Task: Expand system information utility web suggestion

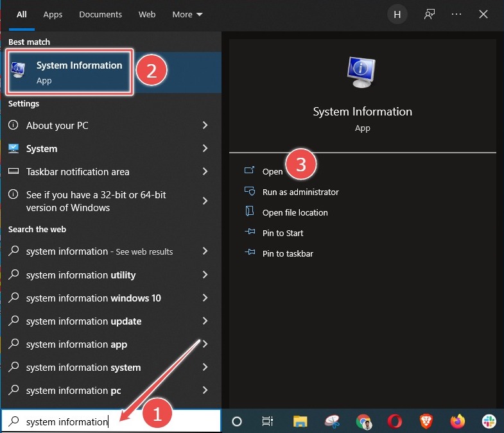Action: [205, 275]
